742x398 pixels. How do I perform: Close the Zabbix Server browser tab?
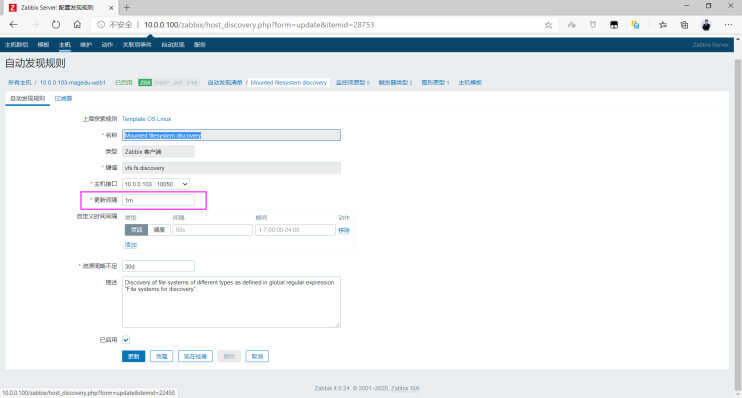[111, 8]
